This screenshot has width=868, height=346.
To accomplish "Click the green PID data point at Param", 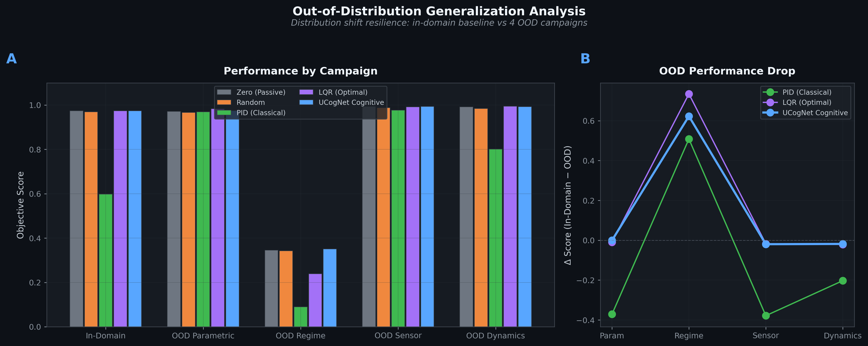I will tap(612, 314).
